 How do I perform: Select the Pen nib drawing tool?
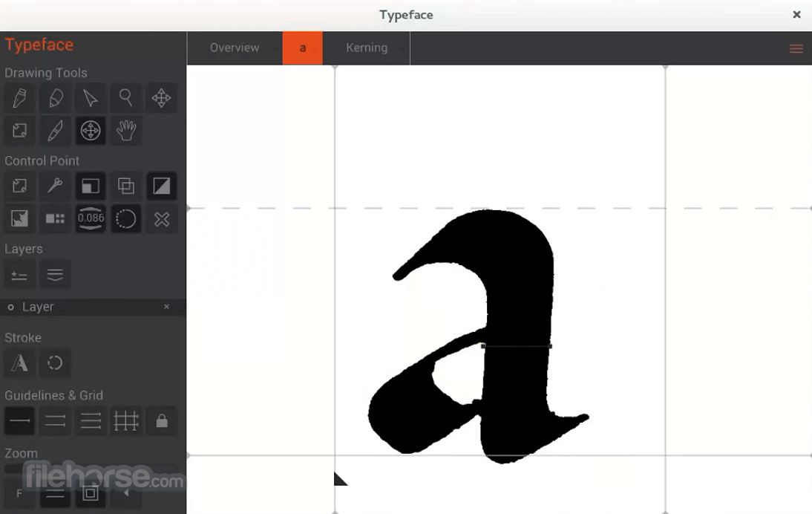pyautogui.click(x=20, y=98)
